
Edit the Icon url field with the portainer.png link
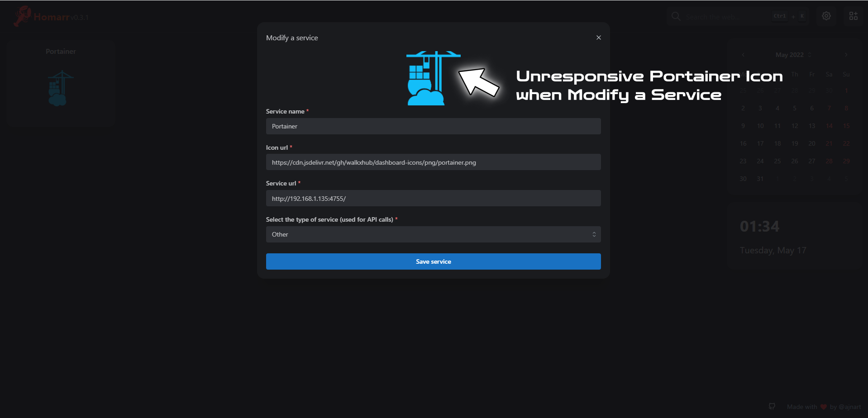(x=433, y=162)
